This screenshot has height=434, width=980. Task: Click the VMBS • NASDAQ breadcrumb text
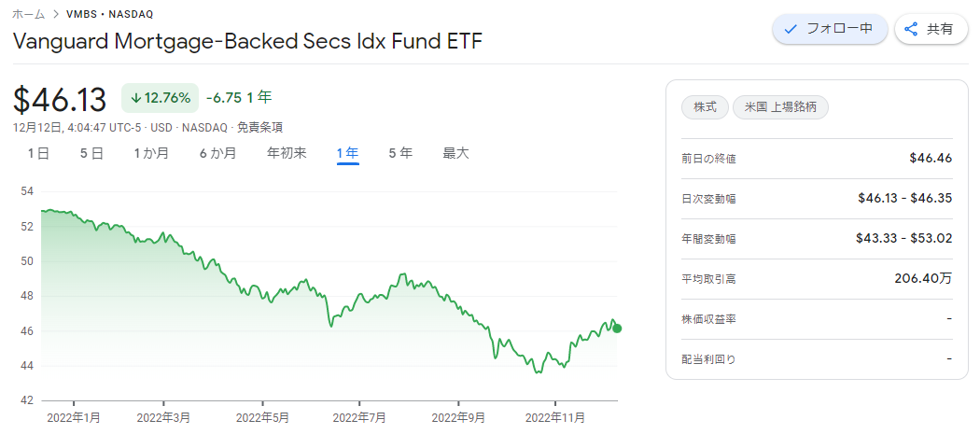(110, 15)
